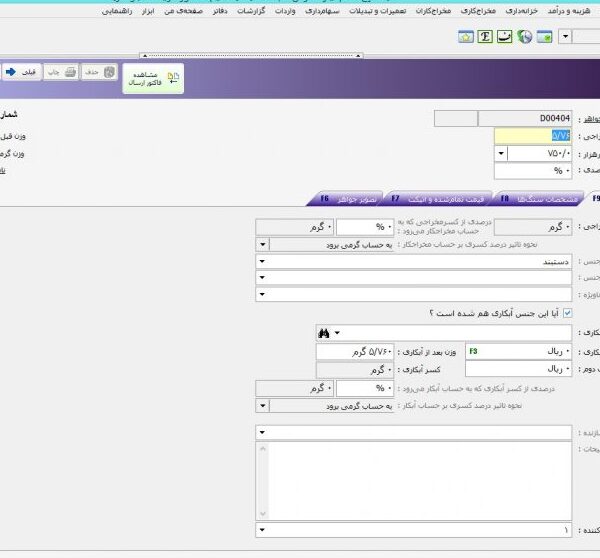
Task: Open the dropdown arrow beside the ۷۵۰ field
Action: coord(500,154)
